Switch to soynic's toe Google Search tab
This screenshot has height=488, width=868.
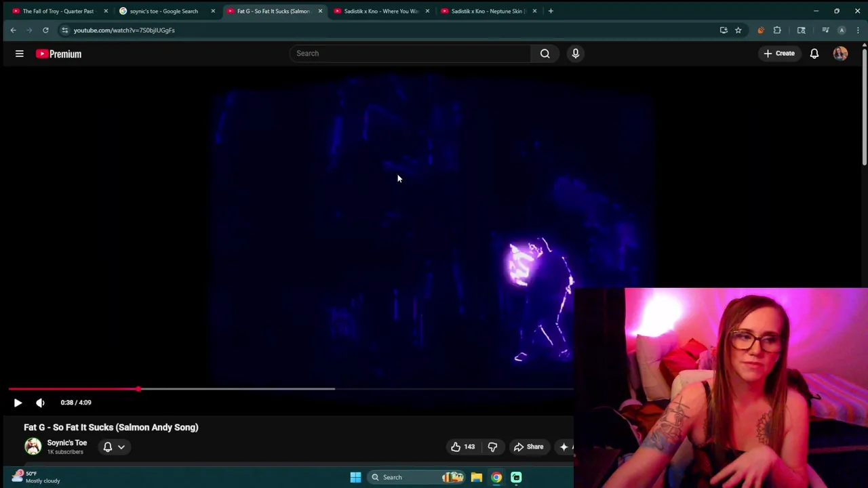[163, 11]
